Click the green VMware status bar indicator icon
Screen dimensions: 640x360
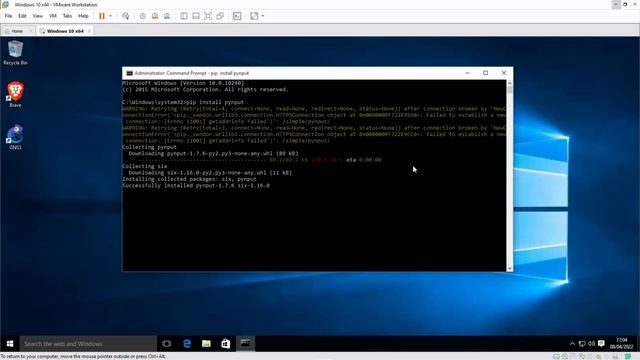[628, 357]
